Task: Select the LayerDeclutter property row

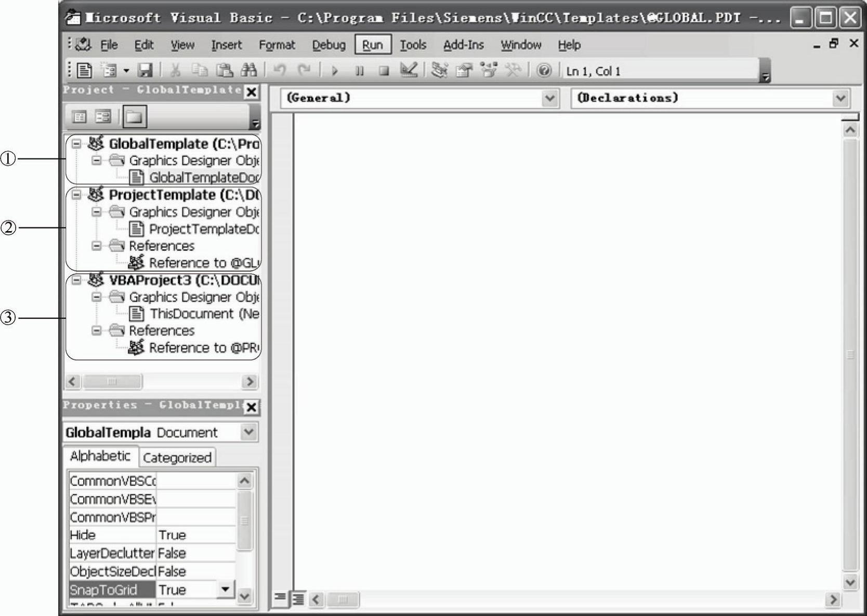Action: [152, 553]
